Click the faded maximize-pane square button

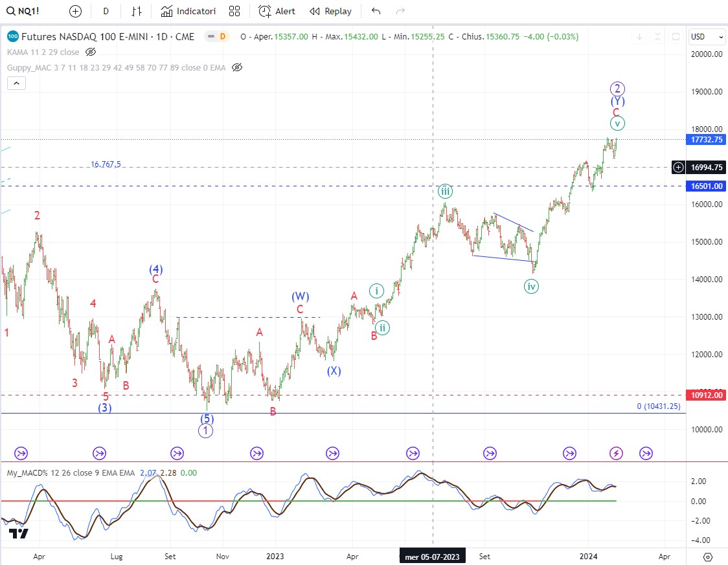676,37
